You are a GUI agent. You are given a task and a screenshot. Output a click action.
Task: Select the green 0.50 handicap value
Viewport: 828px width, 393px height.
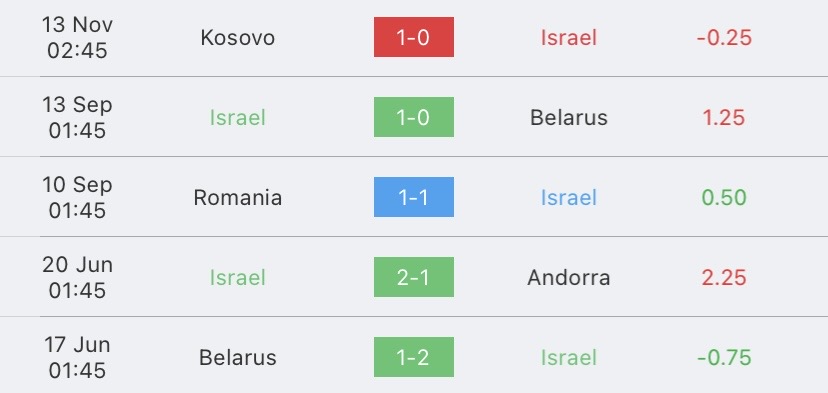coord(724,198)
